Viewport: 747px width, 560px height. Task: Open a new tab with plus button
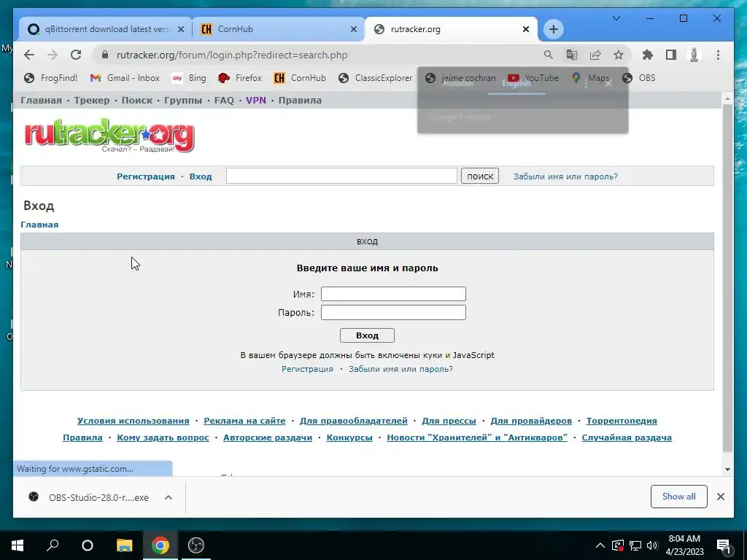click(553, 29)
